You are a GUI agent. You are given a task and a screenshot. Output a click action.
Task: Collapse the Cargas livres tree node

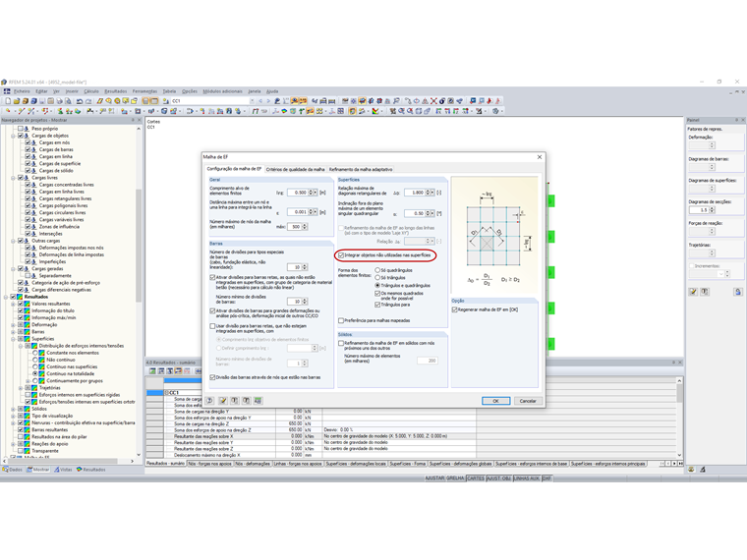tap(13, 178)
